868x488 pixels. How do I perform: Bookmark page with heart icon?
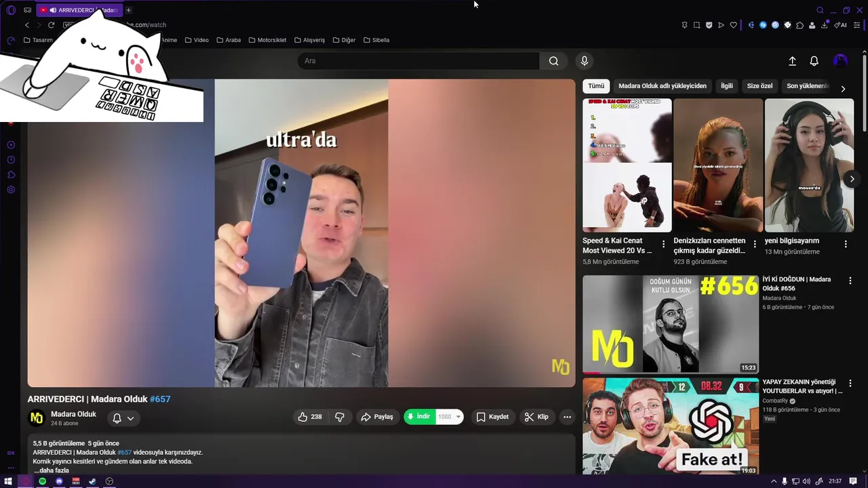(x=733, y=25)
